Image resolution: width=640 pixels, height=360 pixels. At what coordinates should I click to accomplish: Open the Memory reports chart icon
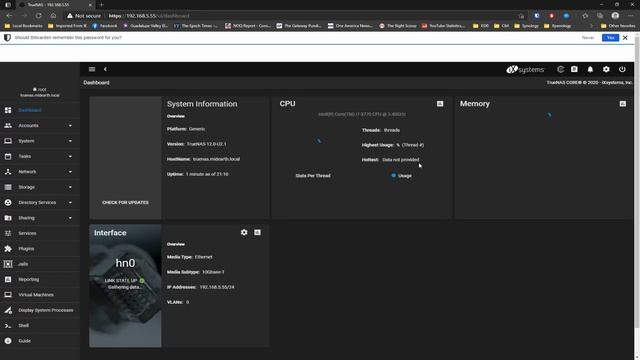tap(622, 104)
